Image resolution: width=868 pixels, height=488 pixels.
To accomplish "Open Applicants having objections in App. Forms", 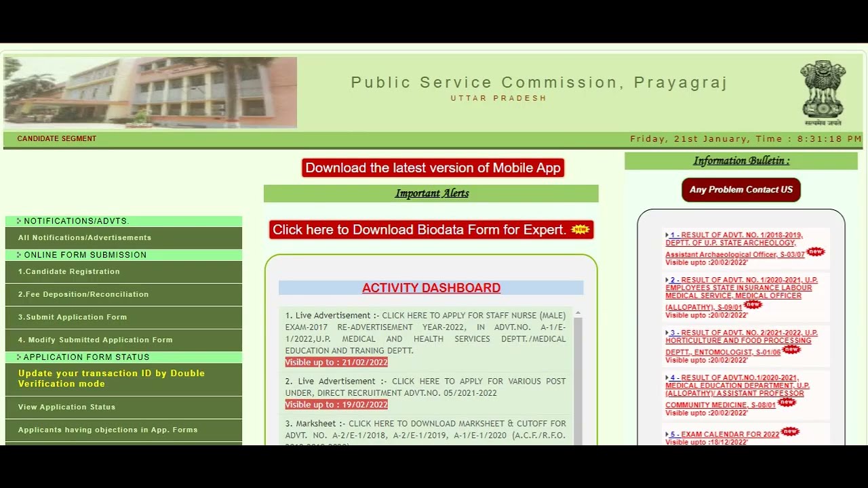I will [123, 430].
